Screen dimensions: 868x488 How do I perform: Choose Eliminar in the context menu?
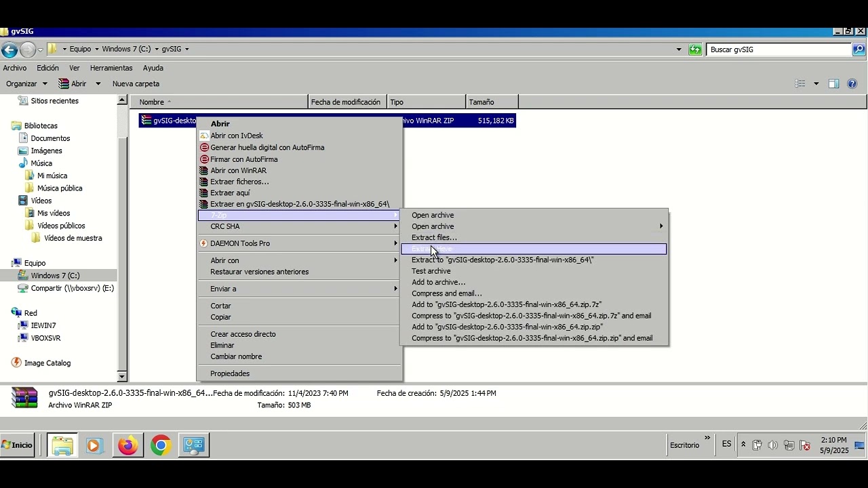click(x=299, y=345)
